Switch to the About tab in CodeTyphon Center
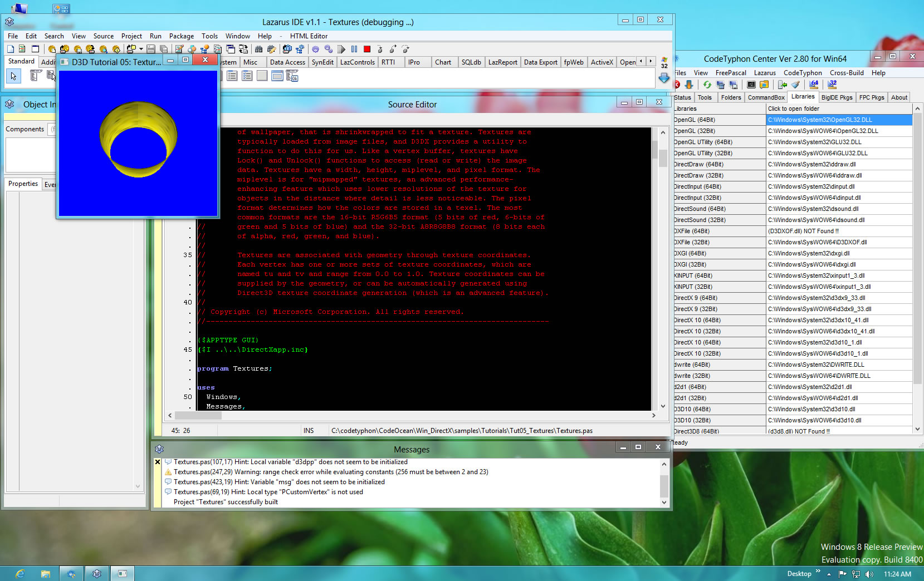Viewport: 924px width, 581px height. click(899, 97)
